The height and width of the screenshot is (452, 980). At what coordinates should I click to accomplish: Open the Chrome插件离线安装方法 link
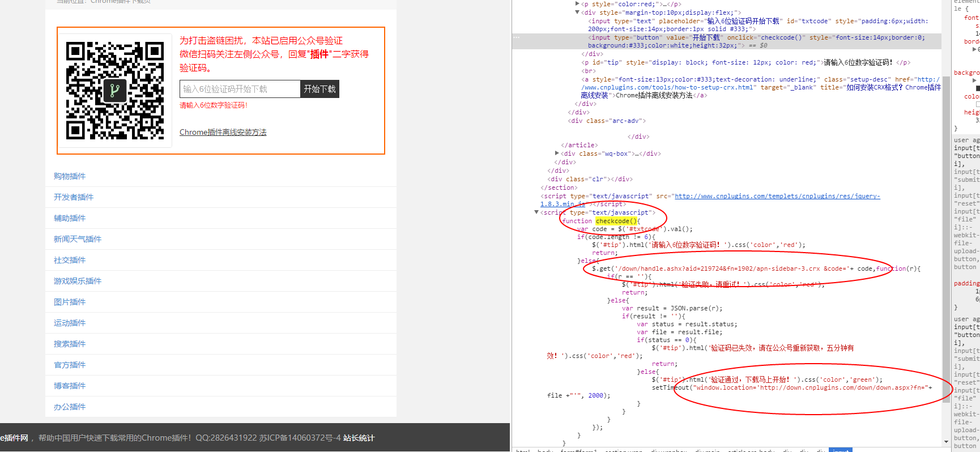[x=223, y=132]
